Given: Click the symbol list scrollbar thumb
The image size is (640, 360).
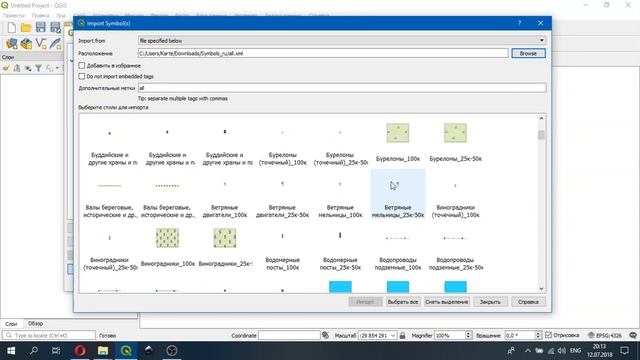Looking at the screenshot, I should pyautogui.click(x=541, y=135).
